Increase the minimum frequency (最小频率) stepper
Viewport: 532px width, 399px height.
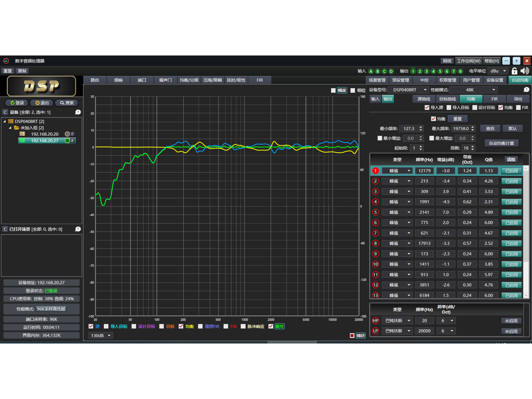coord(421,127)
